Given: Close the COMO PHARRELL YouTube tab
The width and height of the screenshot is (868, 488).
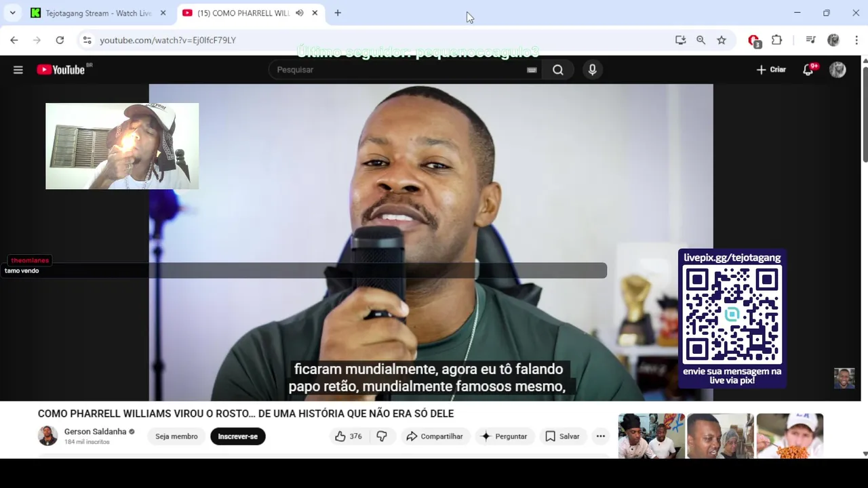Looking at the screenshot, I should (315, 13).
